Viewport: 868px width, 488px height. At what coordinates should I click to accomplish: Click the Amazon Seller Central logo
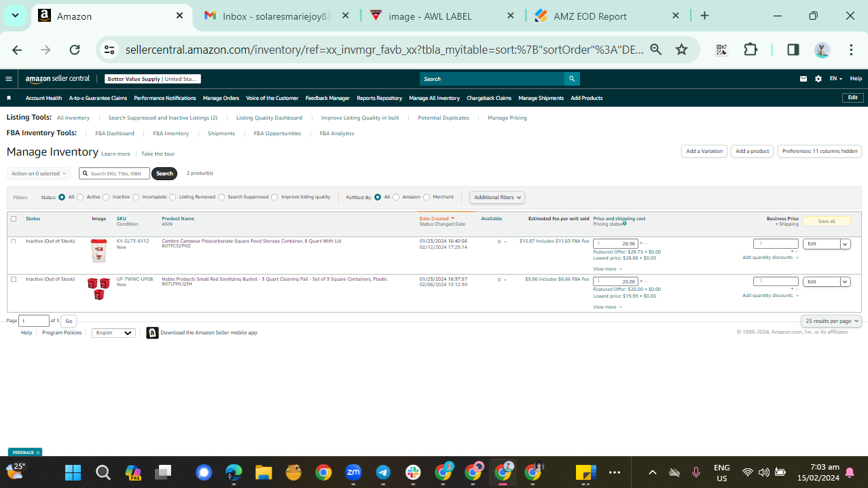(57, 79)
